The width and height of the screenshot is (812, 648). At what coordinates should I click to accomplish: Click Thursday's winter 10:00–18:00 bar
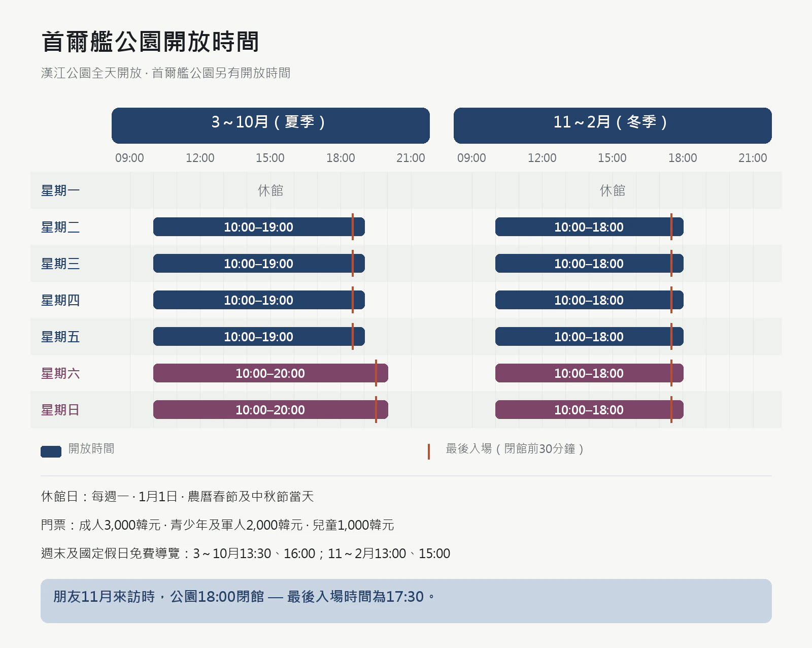point(589,300)
